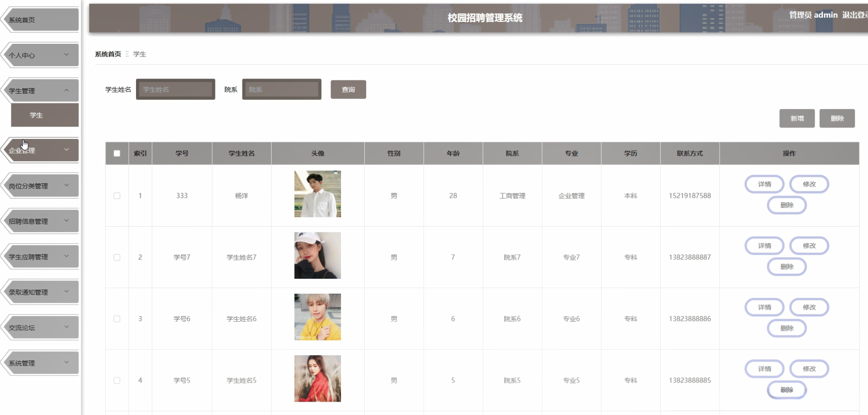This screenshot has height=415, width=868.
Task: Click phone number 13823888886
Action: [x=690, y=319]
